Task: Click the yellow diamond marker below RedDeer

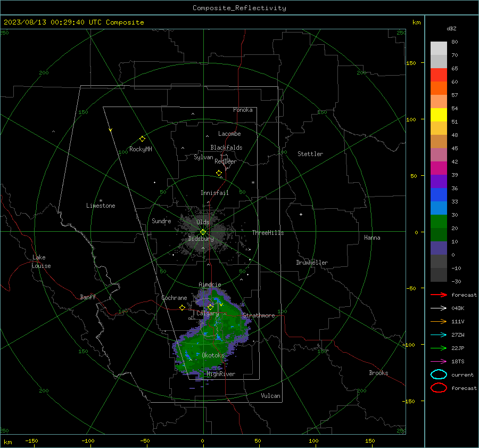Action: 219,173
